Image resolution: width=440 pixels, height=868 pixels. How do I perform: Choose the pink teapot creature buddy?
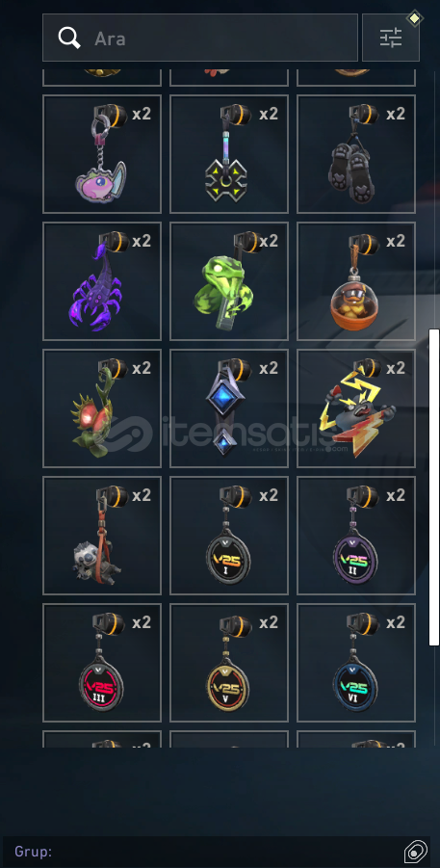click(102, 154)
